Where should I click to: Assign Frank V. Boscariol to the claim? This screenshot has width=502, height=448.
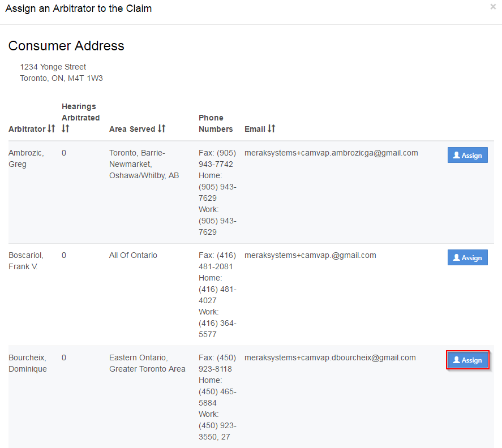[x=467, y=258]
